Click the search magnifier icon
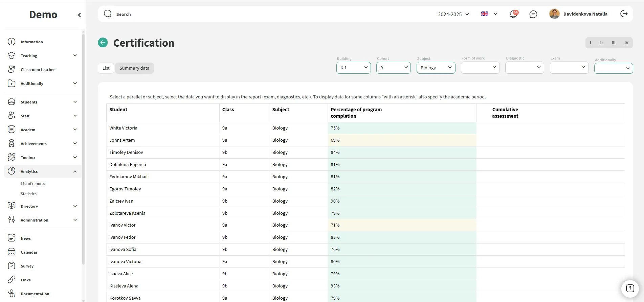Screen dimensions: 644x302 [108, 14]
